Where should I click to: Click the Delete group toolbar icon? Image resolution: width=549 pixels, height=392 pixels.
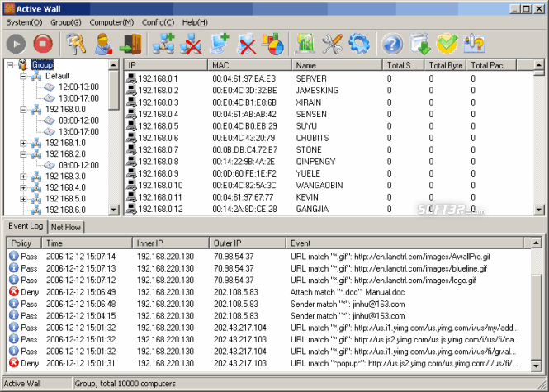[191, 44]
